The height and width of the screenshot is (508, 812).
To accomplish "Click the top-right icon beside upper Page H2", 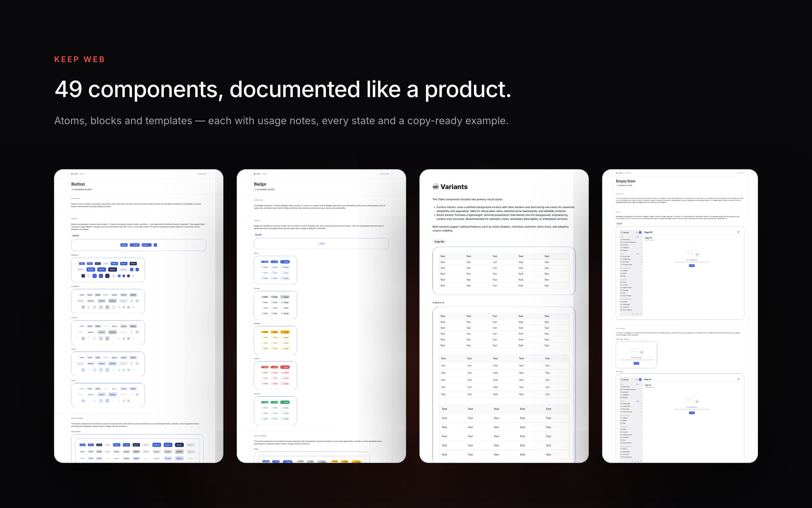I will [x=738, y=232].
